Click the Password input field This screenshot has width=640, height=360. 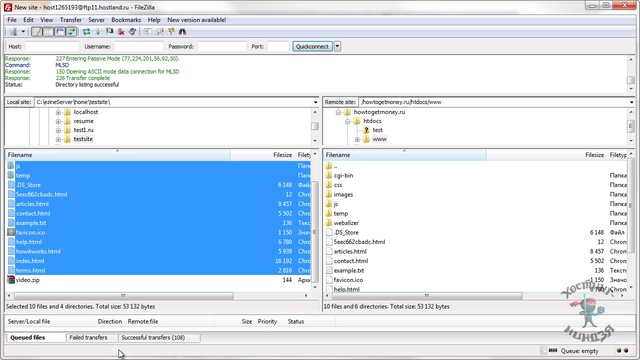click(x=222, y=47)
